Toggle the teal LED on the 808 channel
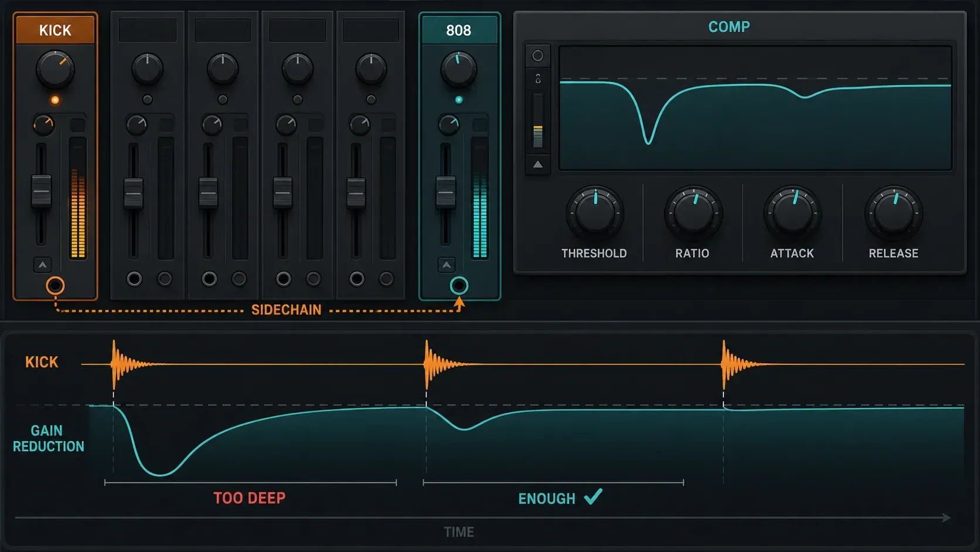 (459, 100)
